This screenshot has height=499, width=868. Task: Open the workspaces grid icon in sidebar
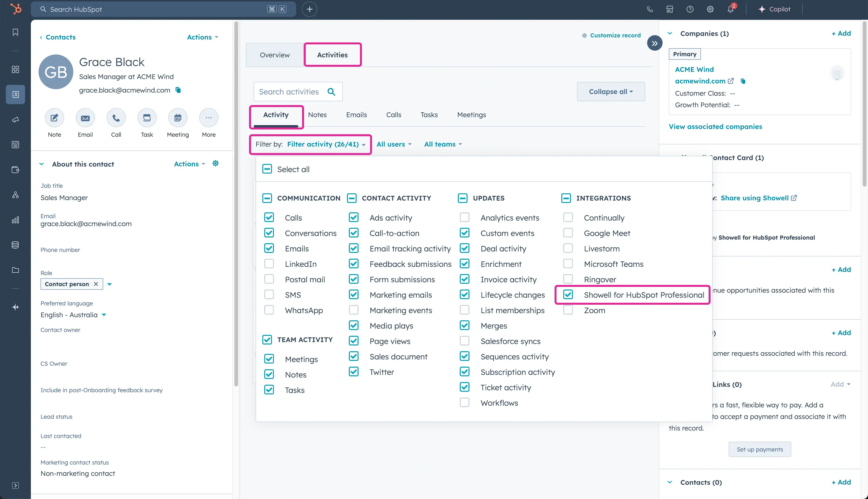tap(15, 70)
